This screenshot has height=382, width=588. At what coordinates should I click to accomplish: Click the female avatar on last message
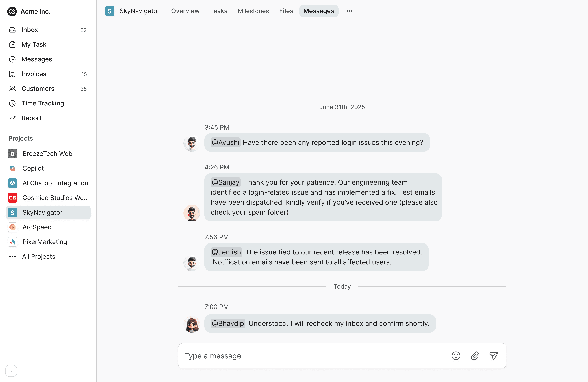pos(192,324)
